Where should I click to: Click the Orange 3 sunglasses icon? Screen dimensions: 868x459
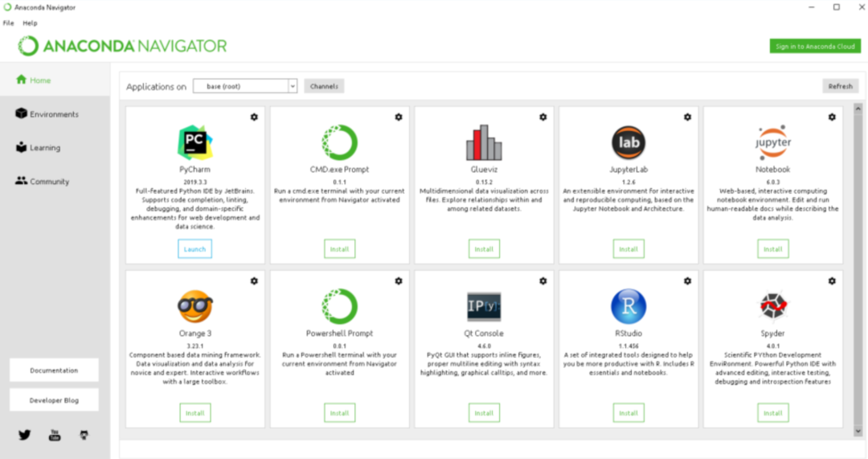(x=194, y=306)
